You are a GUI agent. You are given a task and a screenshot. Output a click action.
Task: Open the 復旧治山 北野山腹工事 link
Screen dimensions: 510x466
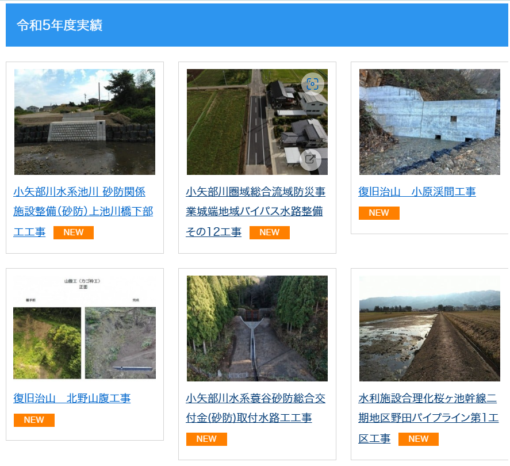click(x=72, y=398)
